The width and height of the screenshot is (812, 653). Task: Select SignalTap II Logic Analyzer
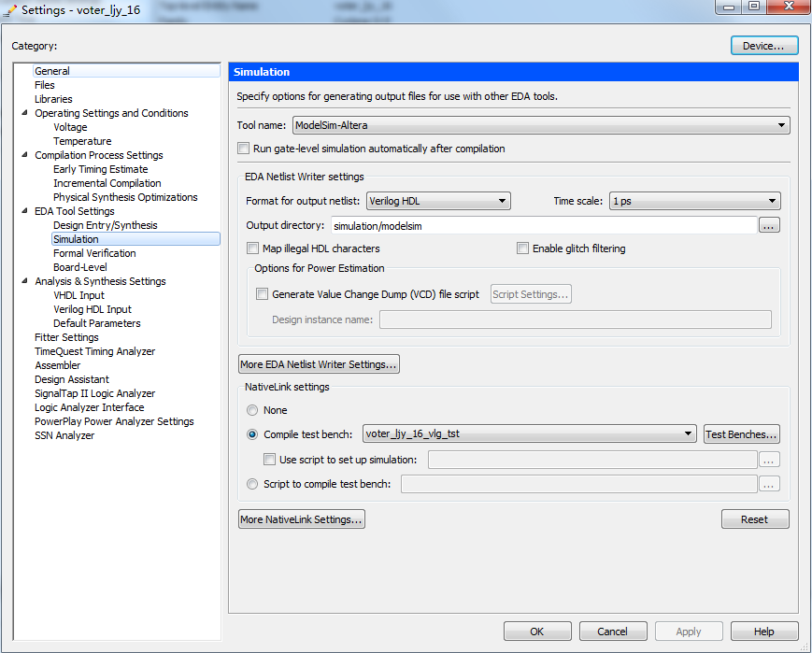click(94, 392)
